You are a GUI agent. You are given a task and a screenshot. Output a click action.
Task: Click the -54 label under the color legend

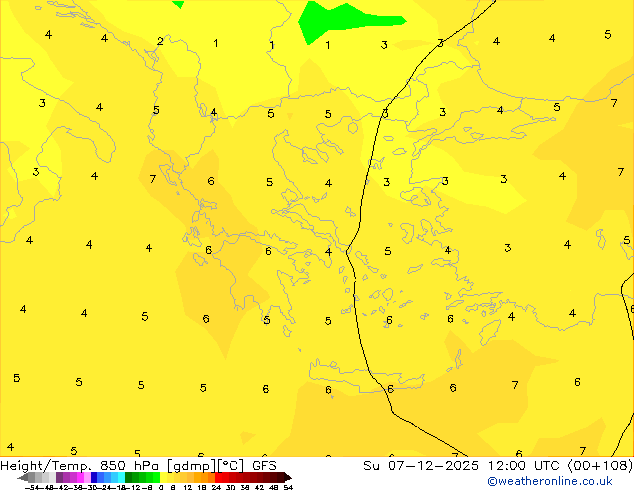[x=32, y=487]
